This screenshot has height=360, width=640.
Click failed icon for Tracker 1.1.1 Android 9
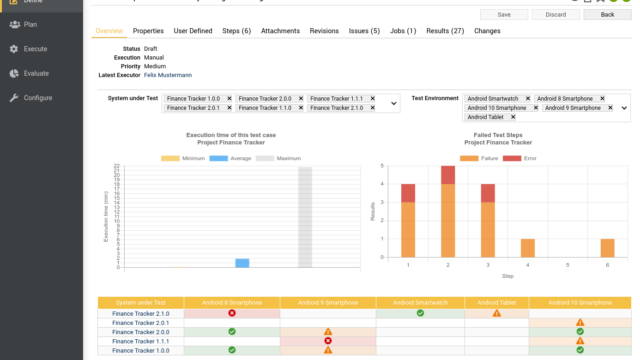pyautogui.click(x=328, y=341)
